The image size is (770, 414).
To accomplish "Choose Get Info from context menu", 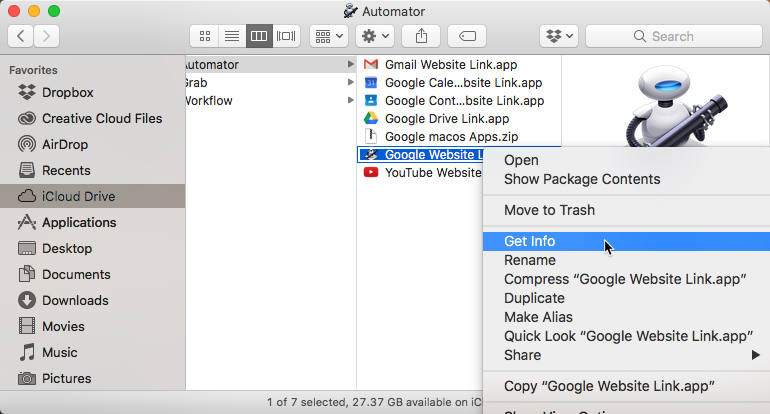I will point(530,241).
